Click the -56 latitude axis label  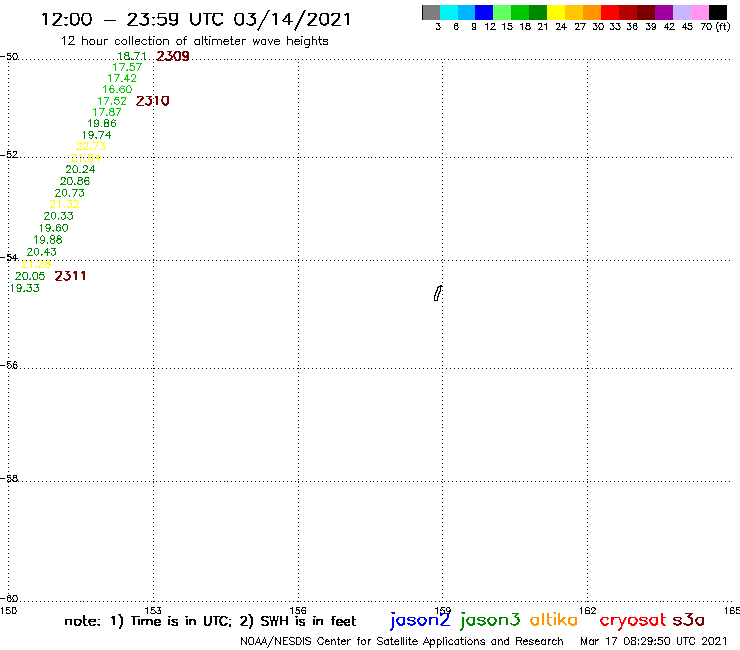coord(9,365)
